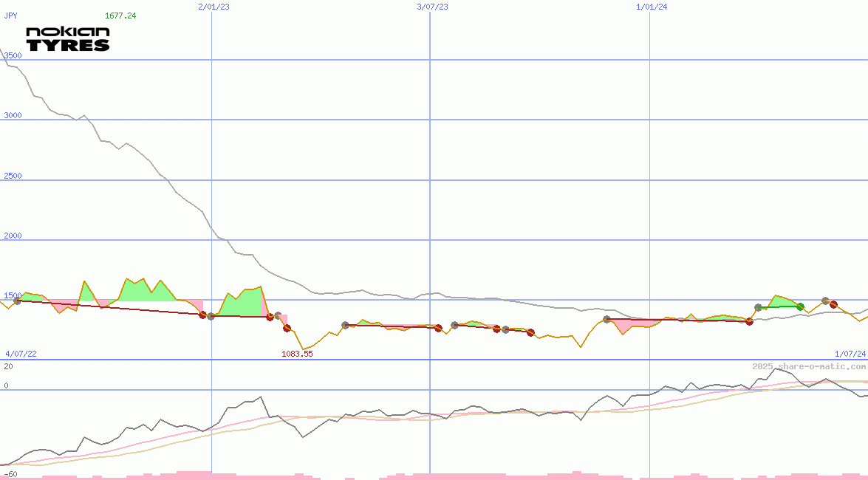The image size is (868, 480).
Task: Click the 4/07/22 start date label
Action: 21,354
